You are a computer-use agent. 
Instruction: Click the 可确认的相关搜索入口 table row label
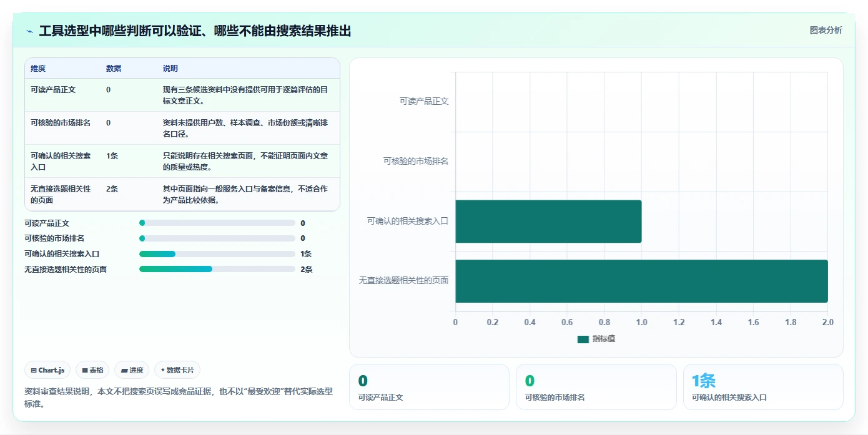[61, 161]
